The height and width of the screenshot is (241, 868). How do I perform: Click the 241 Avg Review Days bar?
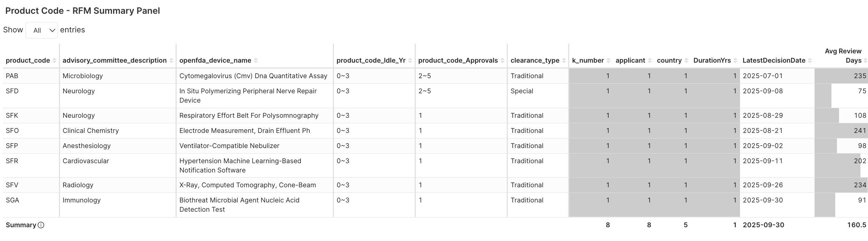click(x=841, y=131)
